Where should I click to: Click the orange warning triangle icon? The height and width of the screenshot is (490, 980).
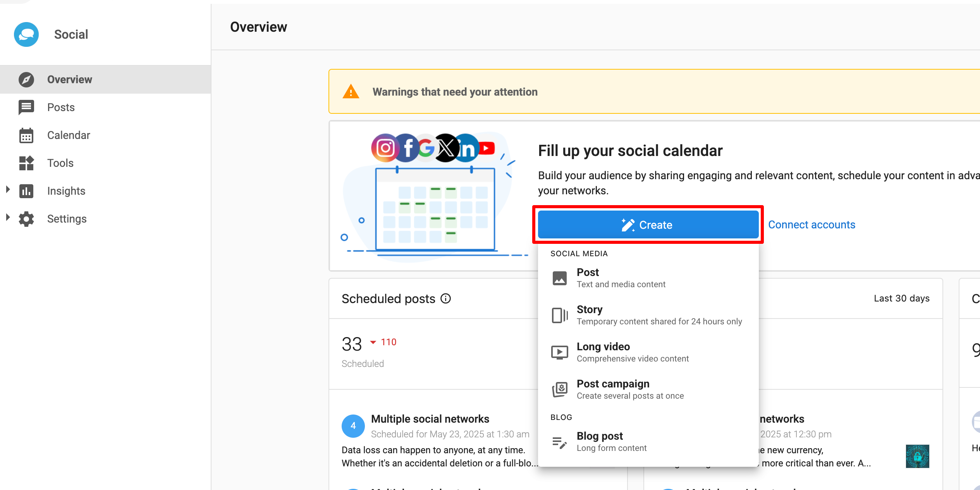click(350, 91)
